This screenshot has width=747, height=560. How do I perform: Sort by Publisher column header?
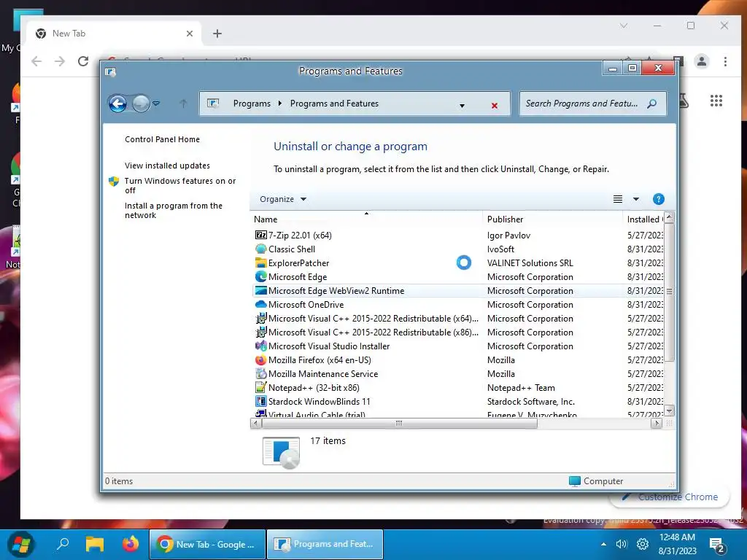click(552, 219)
